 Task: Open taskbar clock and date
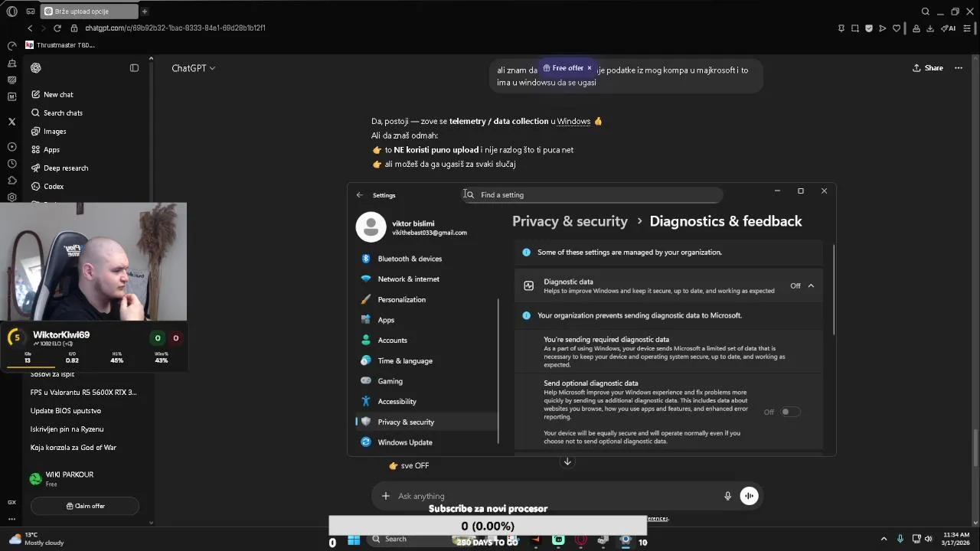point(955,539)
